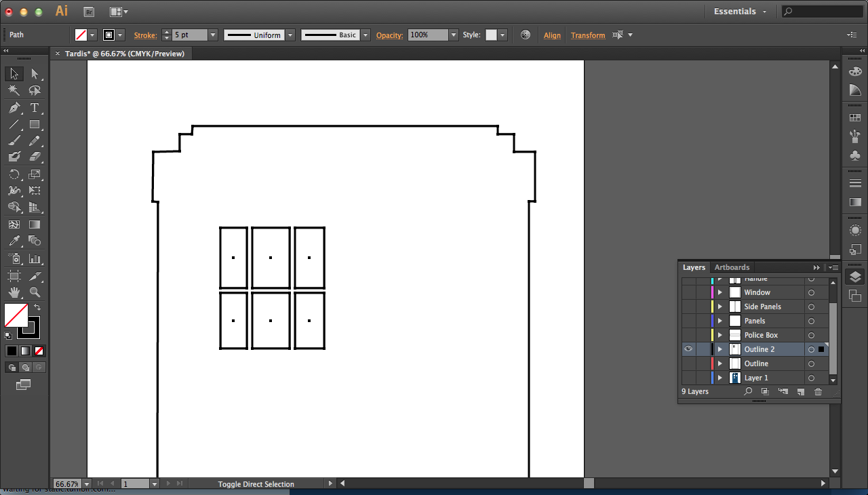Image resolution: width=868 pixels, height=495 pixels.
Task: Expand Layer 1 contents
Action: (x=720, y=378)
